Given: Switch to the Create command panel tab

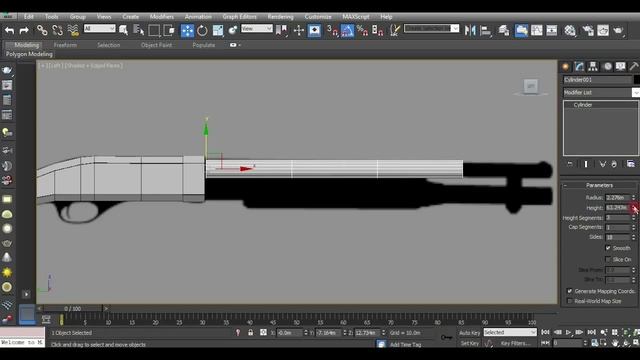Looking at the screenshot, I should tap(566, 67).
